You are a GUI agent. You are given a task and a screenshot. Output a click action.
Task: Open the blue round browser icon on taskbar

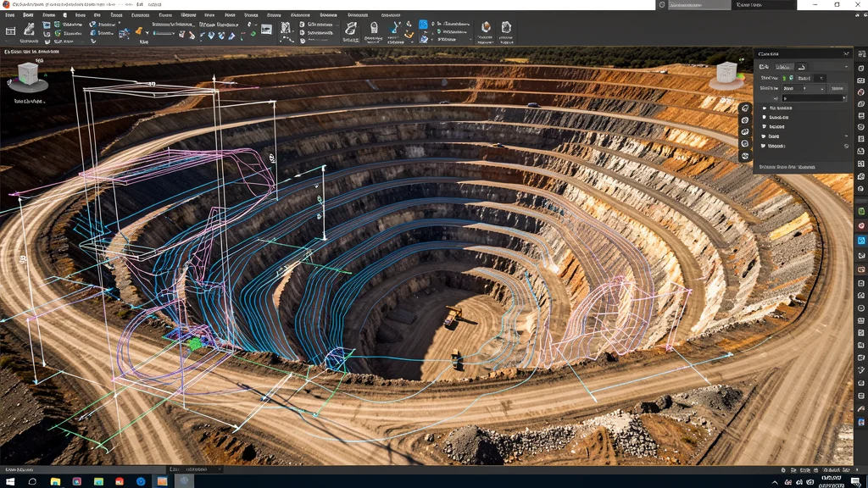(x=141, y=481)
